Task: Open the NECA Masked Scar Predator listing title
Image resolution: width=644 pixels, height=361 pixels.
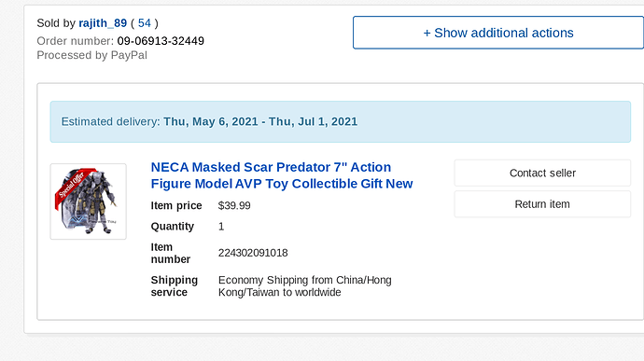Action: tap(282, 175)
